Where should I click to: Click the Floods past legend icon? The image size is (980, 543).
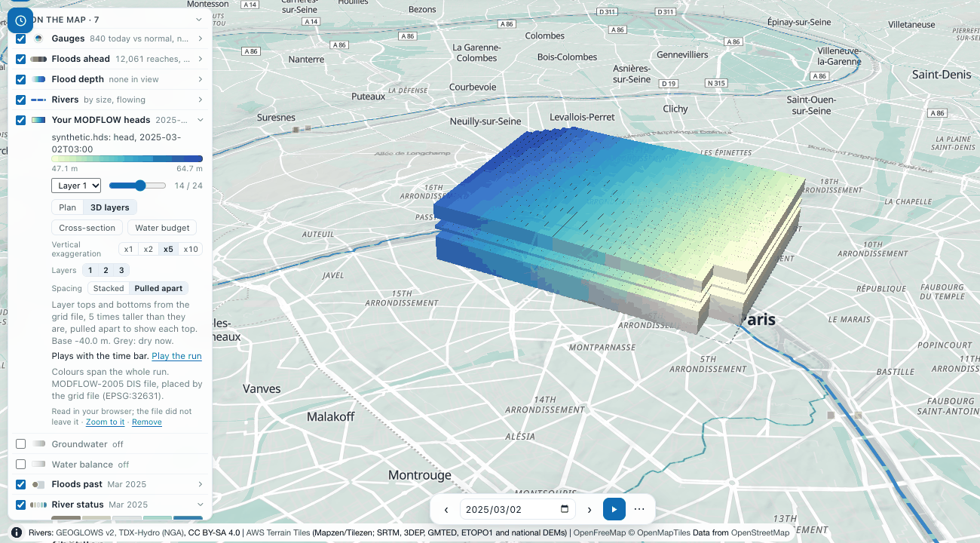(38, 484)
